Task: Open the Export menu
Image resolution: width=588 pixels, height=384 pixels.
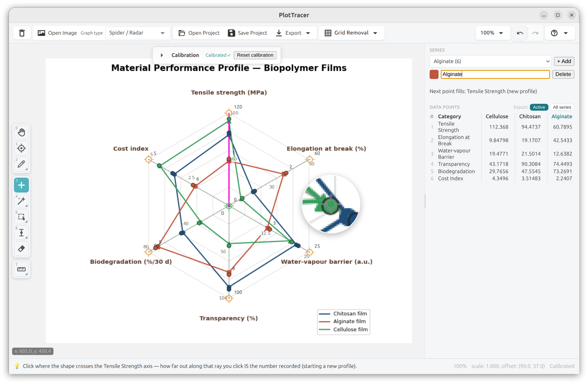Action: 293,33
